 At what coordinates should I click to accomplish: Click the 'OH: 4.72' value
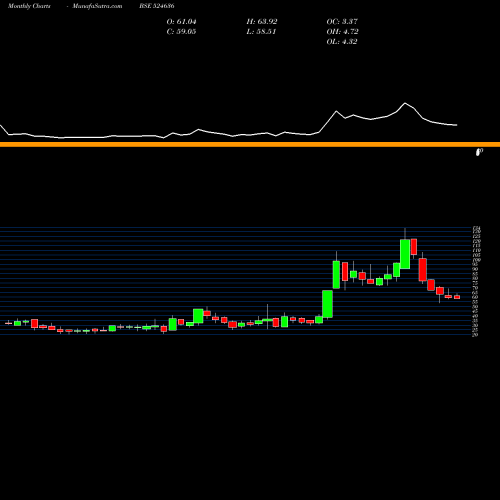[343, 32]
